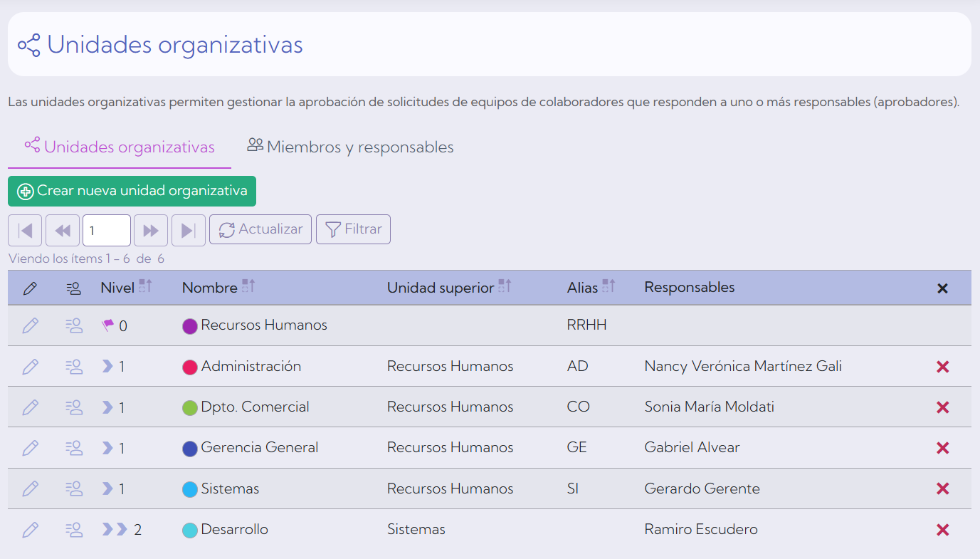Click the Actualizar button

260,229
